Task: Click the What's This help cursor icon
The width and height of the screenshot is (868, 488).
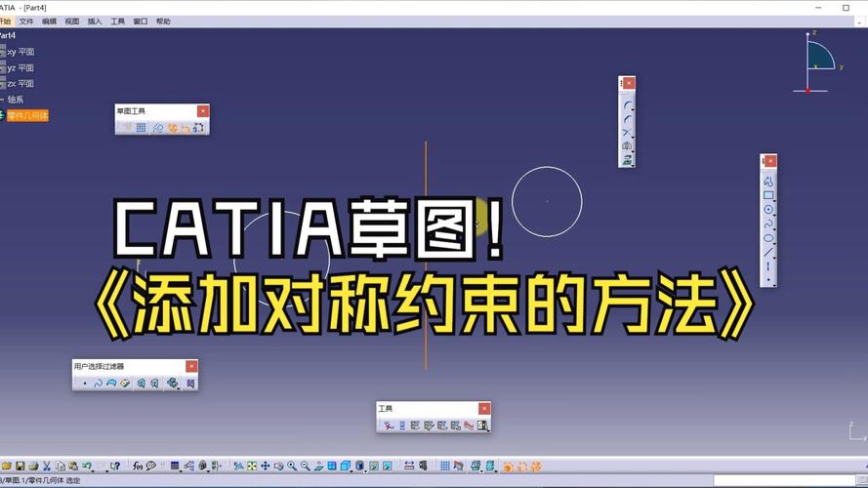Action: click(115, 466)
